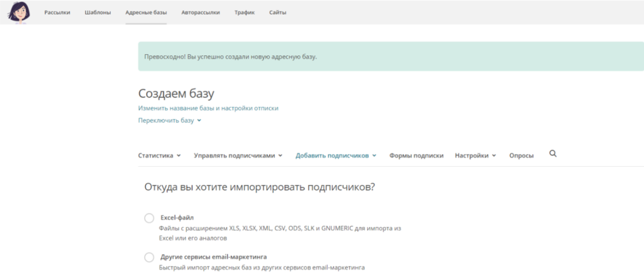Open Адресные базы tab
Viewport: 644px width, 280px height.
(146, 13)
